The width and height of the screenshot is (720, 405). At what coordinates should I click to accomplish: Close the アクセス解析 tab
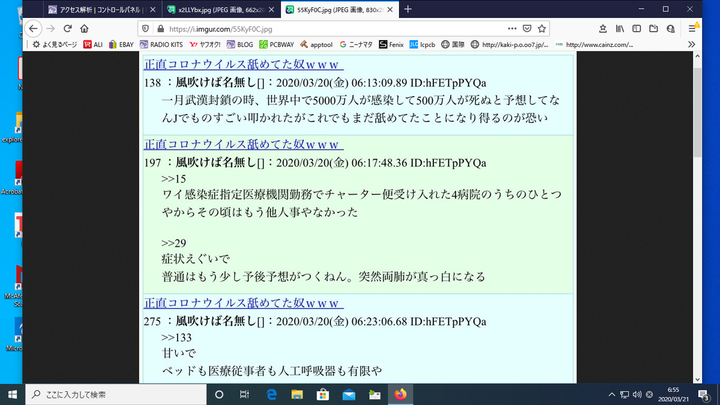[x=153, y=9]
